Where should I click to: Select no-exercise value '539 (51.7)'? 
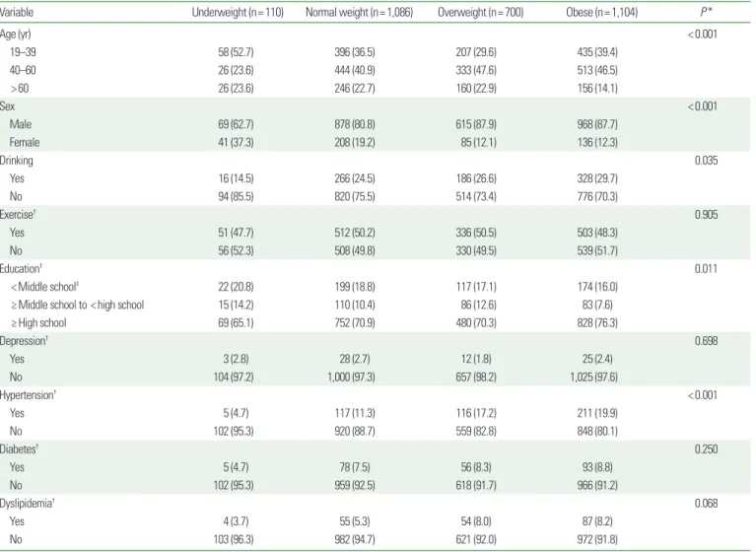[597, 250]
